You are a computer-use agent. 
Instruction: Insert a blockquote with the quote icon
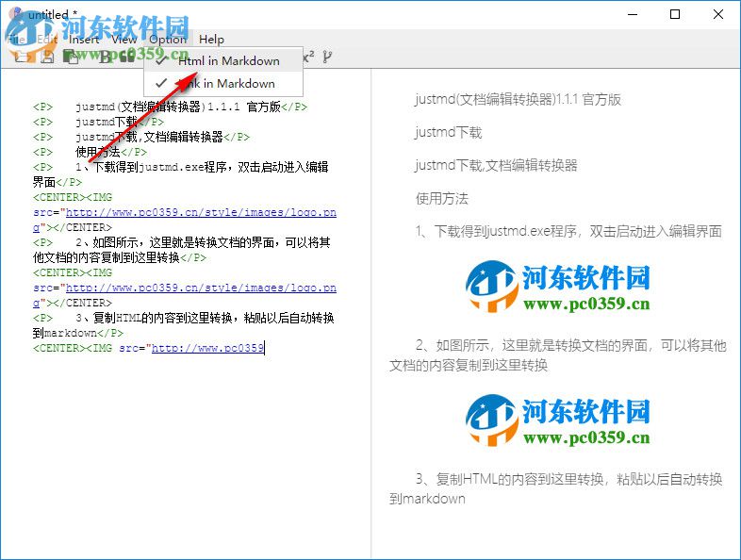(126, 58)
